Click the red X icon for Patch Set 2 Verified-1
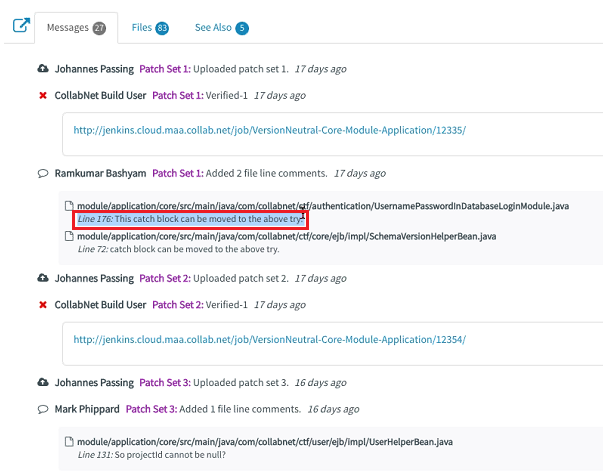 [43, 305]
